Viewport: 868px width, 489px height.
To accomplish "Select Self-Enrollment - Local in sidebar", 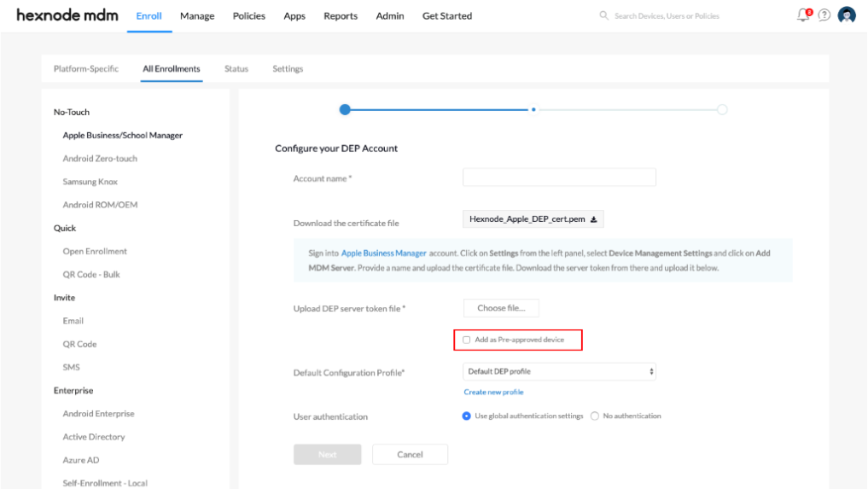I will pyautogui.click(x=105, y=484).
